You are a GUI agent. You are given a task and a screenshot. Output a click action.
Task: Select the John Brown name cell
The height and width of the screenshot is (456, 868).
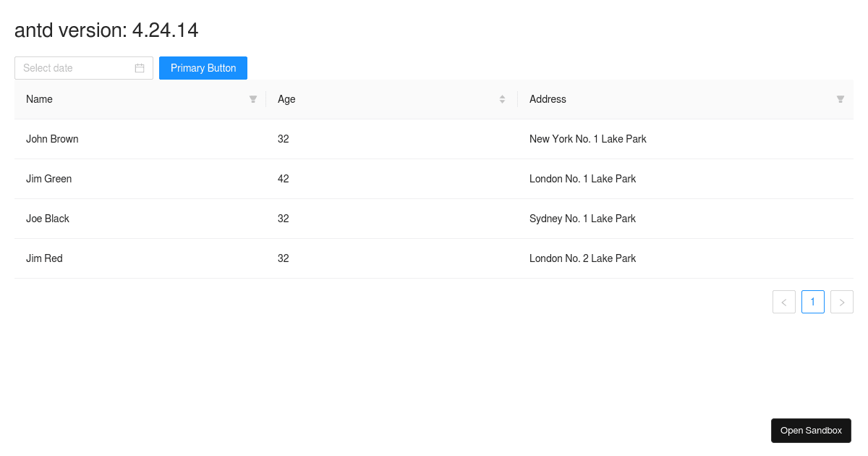click(52, 139)
